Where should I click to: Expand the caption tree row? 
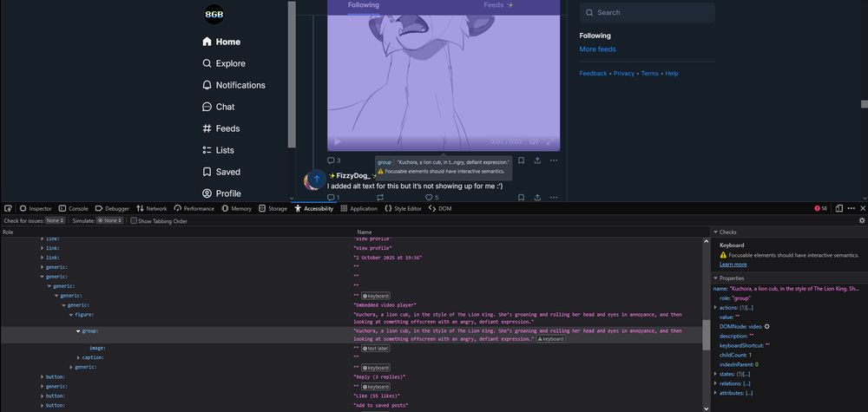click(78, 358)
